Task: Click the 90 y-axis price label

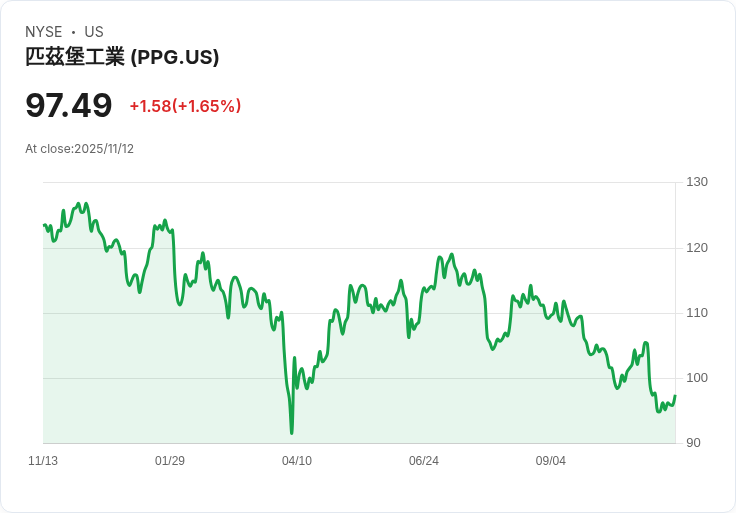Action: click(693, 443)
